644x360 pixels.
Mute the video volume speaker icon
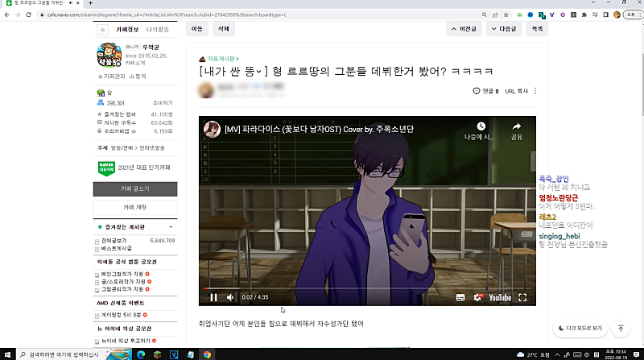pyautogui.click(x=230, y=297)
